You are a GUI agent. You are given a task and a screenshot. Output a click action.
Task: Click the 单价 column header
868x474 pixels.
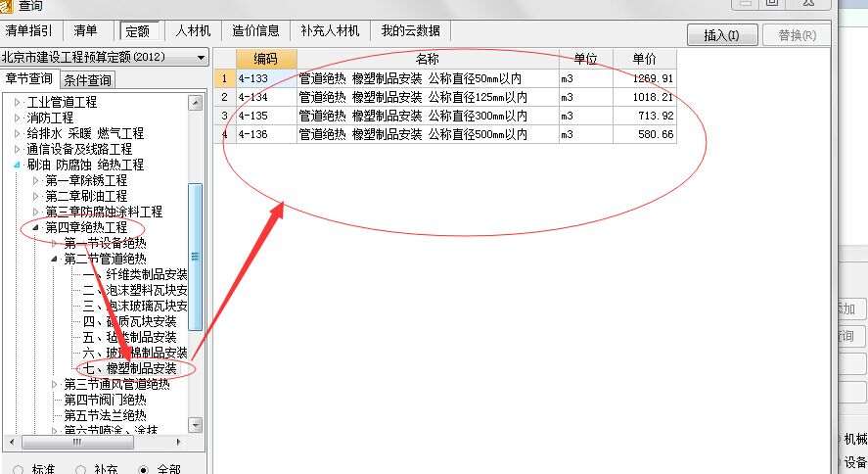click(x=644, y=59)
